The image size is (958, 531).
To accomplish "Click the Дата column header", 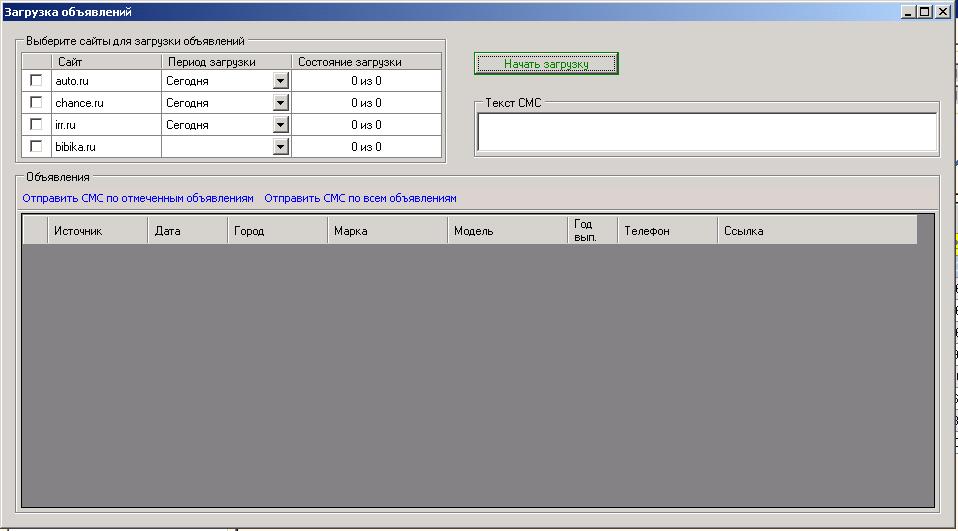I will [x=187, y=231].
